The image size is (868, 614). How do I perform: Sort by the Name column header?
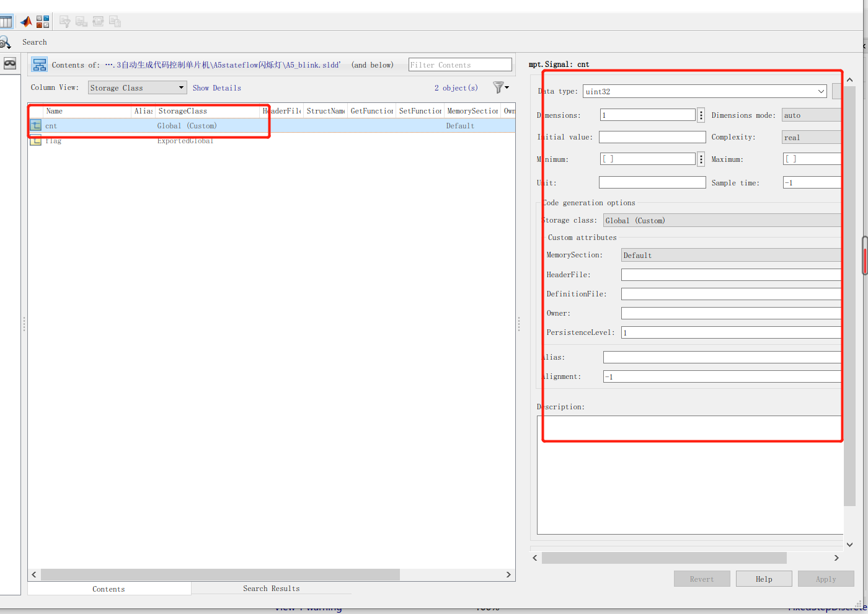[87, 111]
